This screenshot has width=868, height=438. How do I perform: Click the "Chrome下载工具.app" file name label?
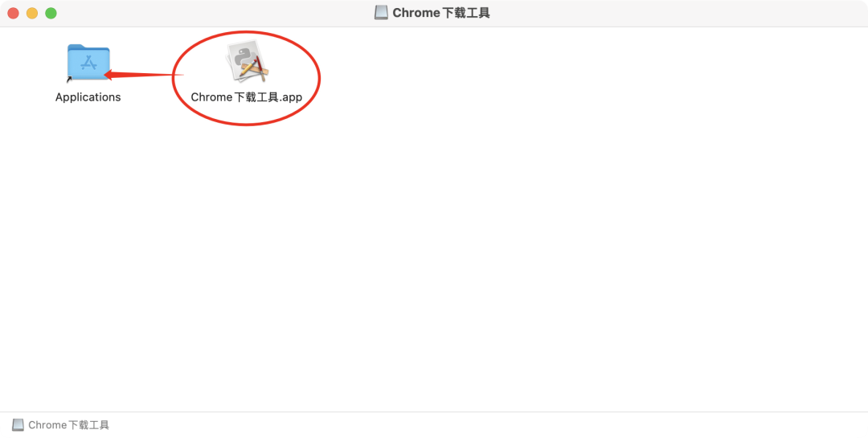pos(247,97)
